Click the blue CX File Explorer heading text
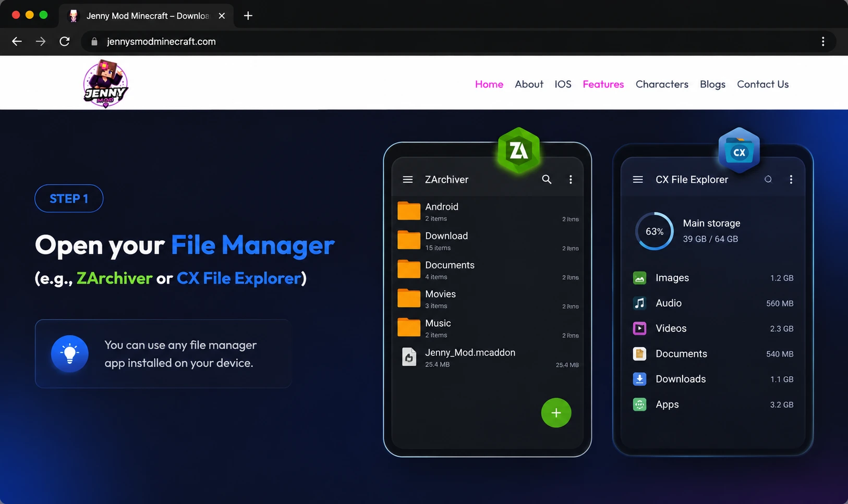The height and width of the screenshot is (504, 848). pyautogui.click(x=239, y=278)
